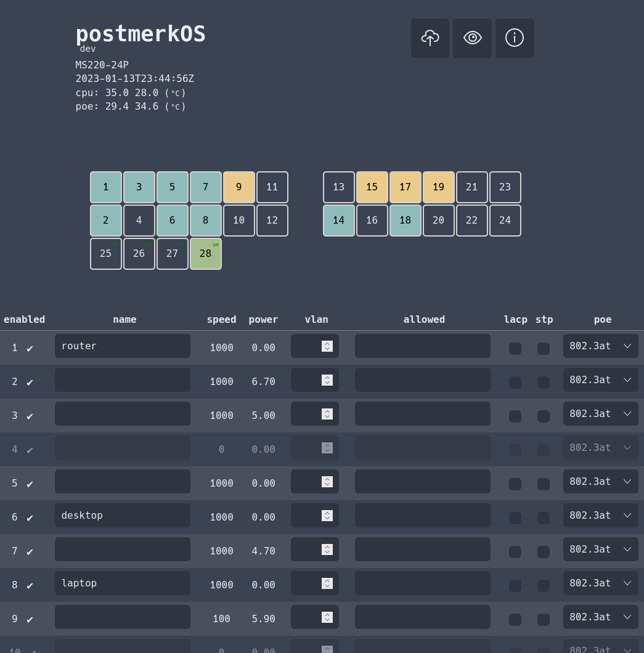
Task: Select port 21 tile
Action: 472,187
